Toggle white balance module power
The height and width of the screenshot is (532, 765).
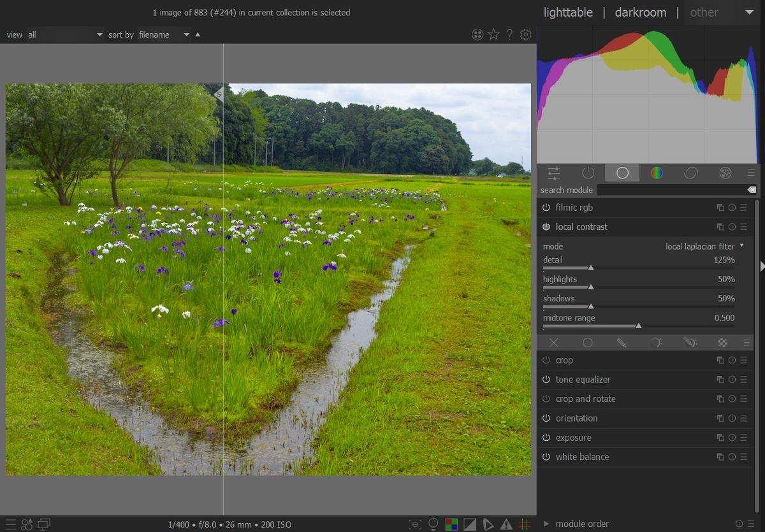point(546,457)
